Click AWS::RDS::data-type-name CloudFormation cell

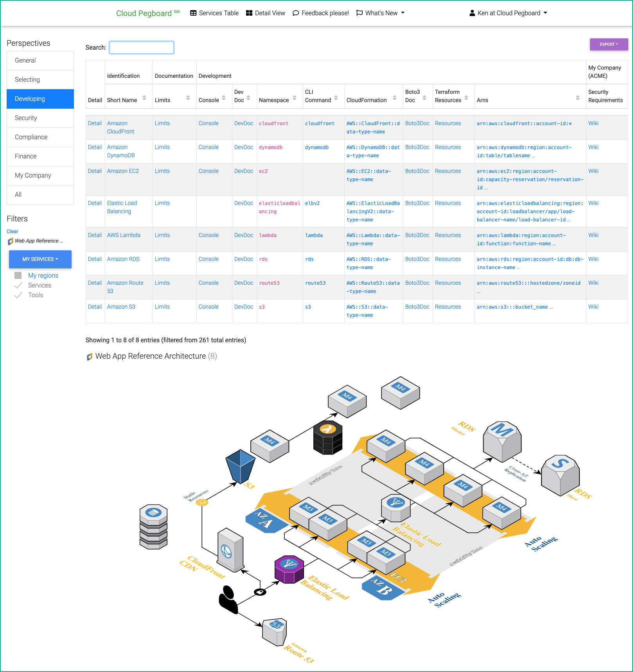(369, 263)
